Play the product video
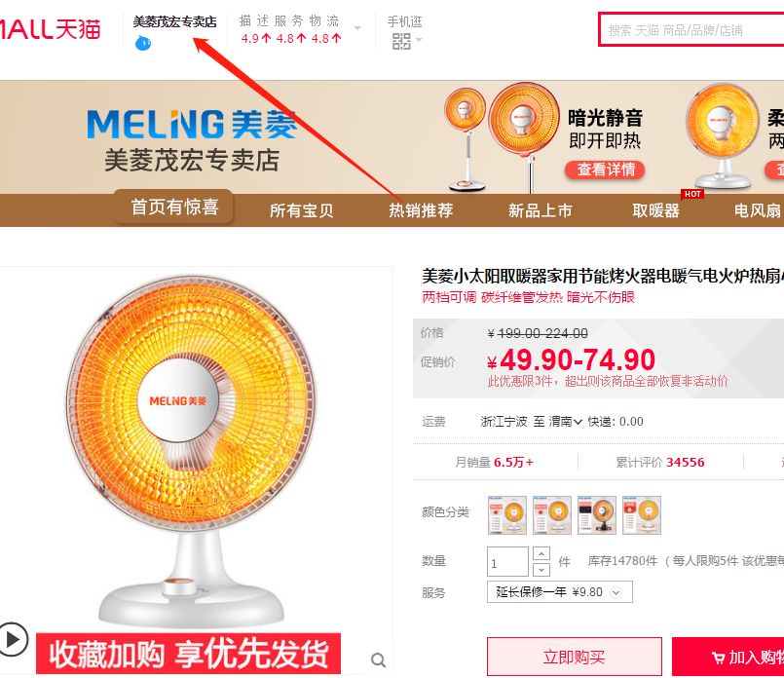 pos(12,639)
